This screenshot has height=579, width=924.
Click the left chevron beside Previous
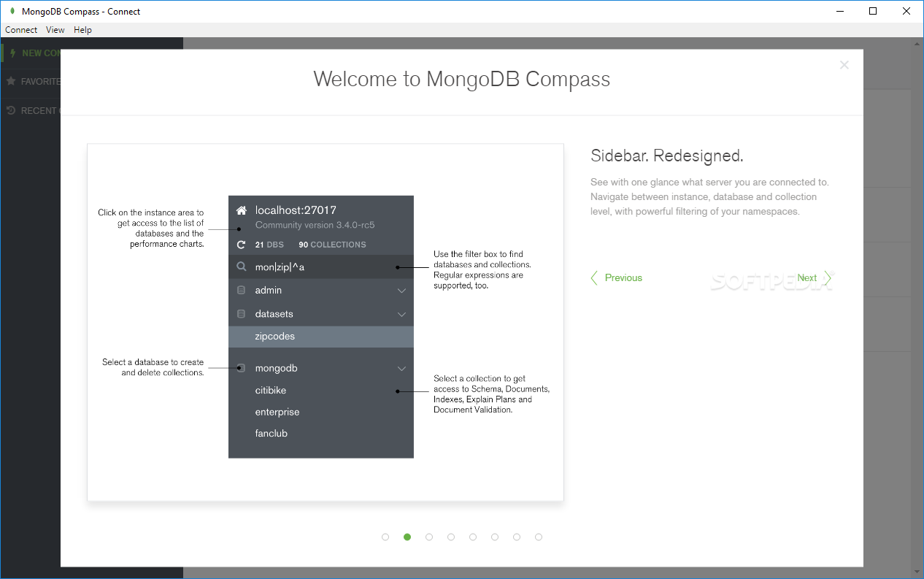click(594, 277)
